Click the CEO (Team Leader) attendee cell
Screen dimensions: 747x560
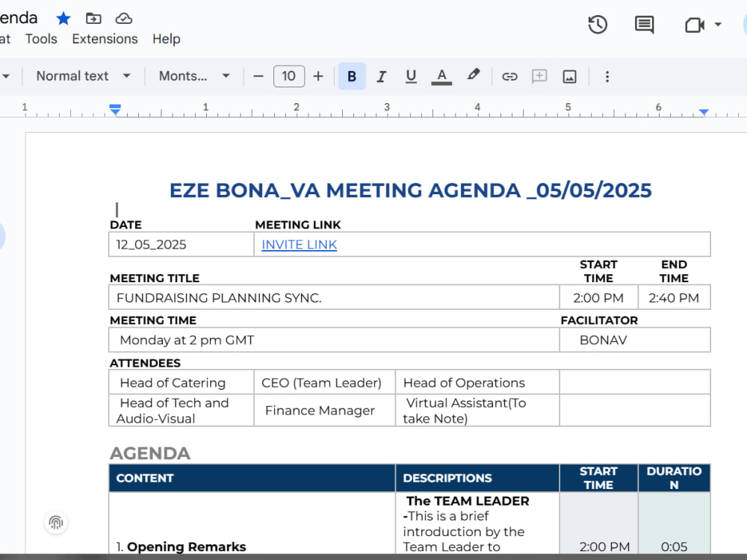(x=324, y=382)
